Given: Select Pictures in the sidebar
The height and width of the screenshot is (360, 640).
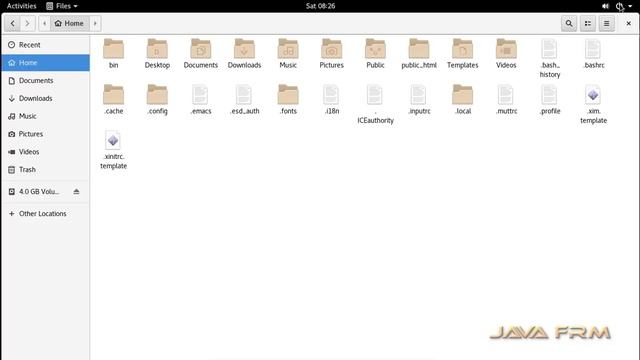Looking at the screenshot, I should [x=45, y=134].
